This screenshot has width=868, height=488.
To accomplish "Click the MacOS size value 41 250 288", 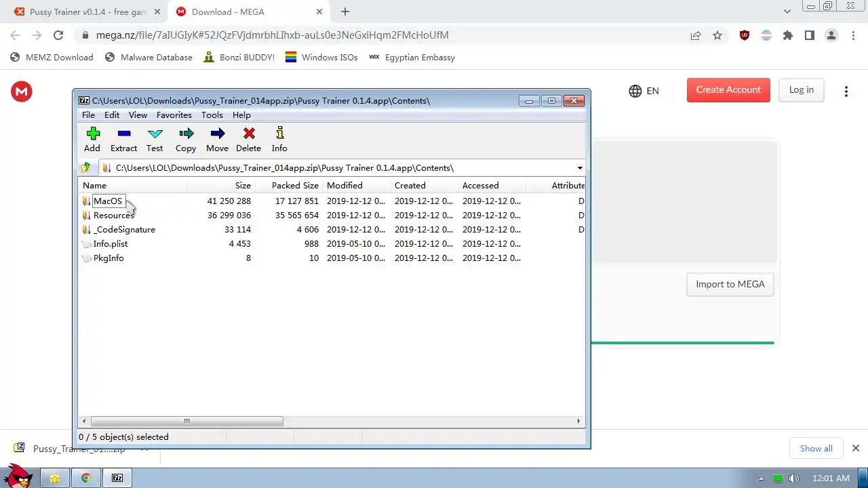I will (x=229, y=201).
